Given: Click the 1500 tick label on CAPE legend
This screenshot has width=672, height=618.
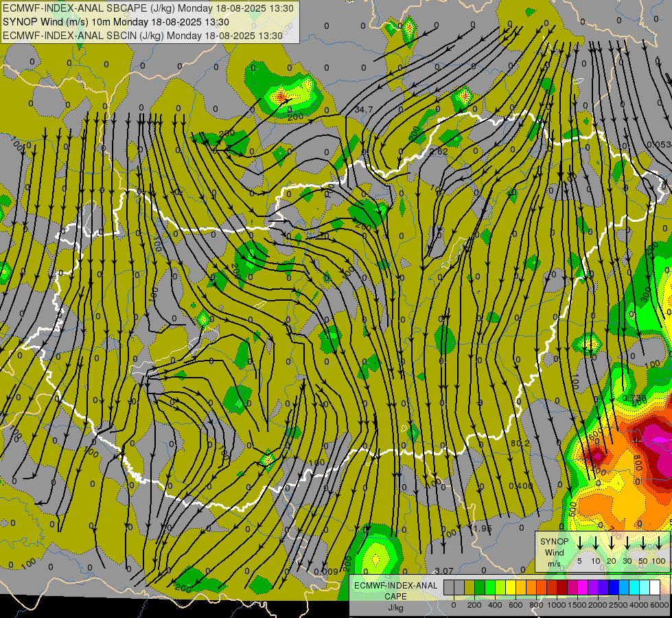Looking at the screenshot, I should click(577, 605).
